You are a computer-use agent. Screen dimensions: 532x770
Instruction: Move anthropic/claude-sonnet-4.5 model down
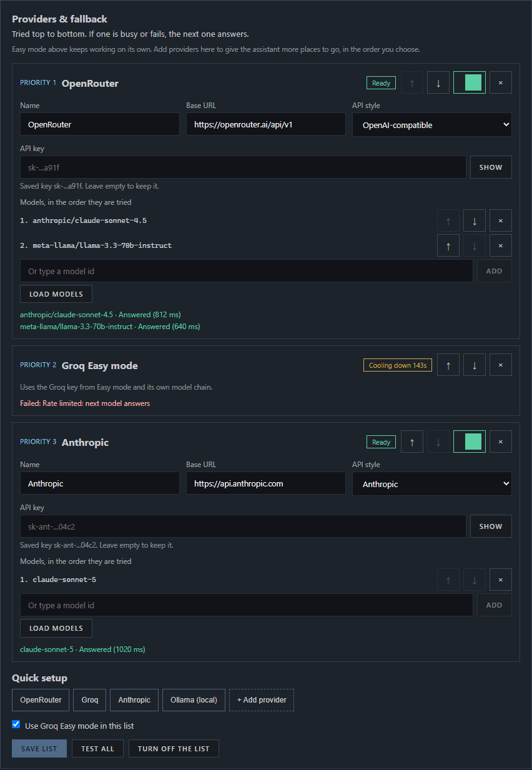(x=475, y=220)
